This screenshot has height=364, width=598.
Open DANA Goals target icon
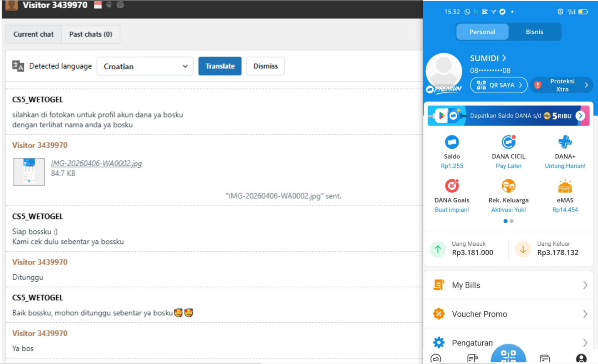[x=452, y=186]
